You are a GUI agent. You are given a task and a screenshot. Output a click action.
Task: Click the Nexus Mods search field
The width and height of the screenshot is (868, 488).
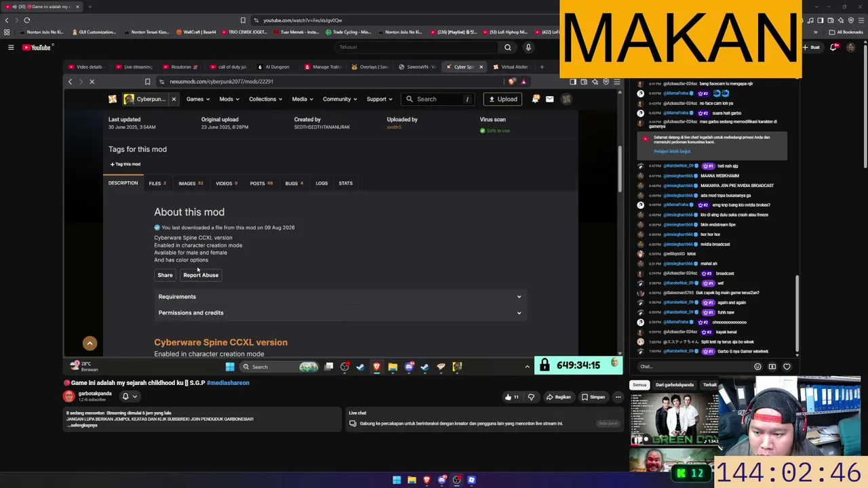pos(439,99)
